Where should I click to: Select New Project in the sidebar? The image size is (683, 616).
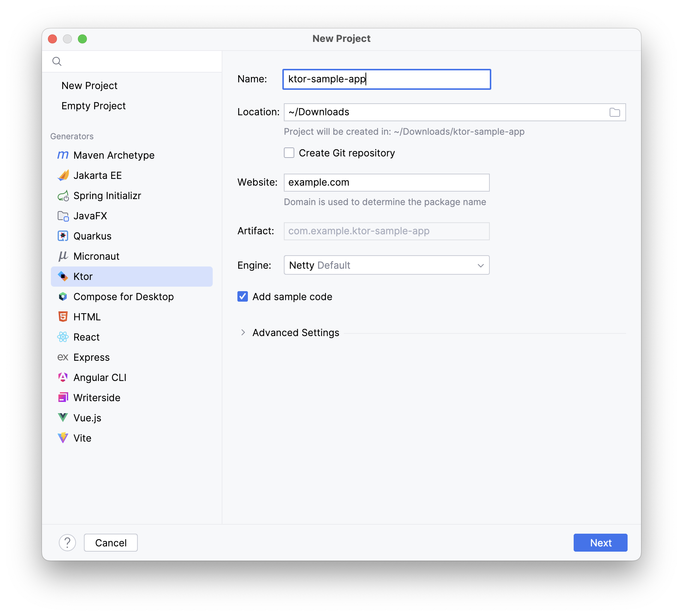[x=89, y=86]
